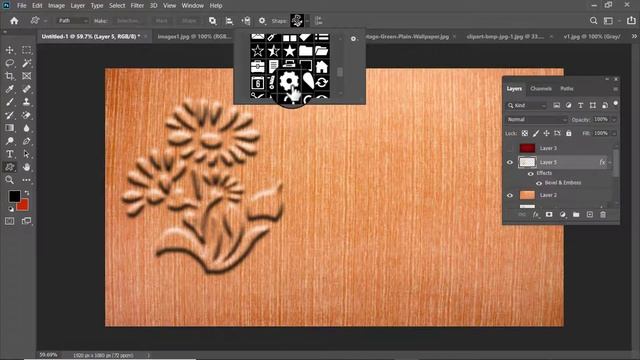
Task: Choose the house shape in picker
Action: [x=322, y=67]
